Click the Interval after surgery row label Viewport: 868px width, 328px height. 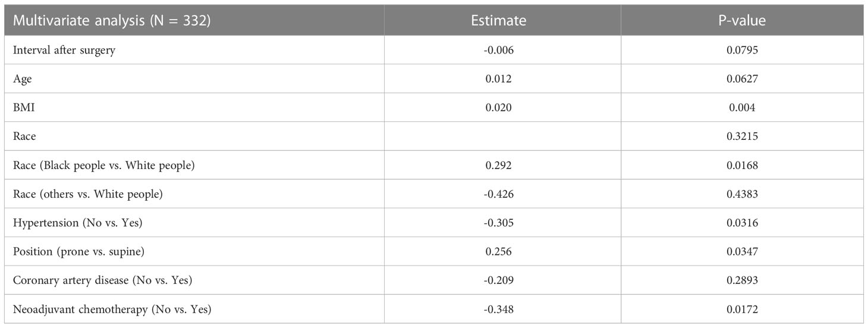click(64, 50)
